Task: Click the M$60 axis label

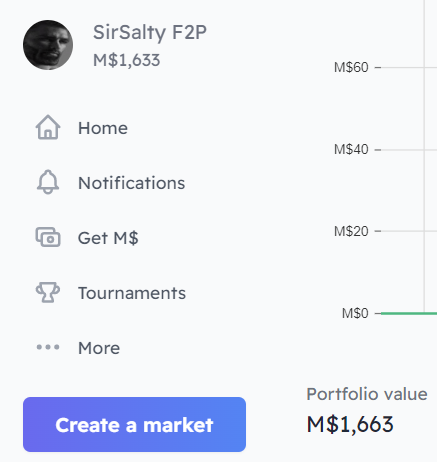Action: pos(351,67)
